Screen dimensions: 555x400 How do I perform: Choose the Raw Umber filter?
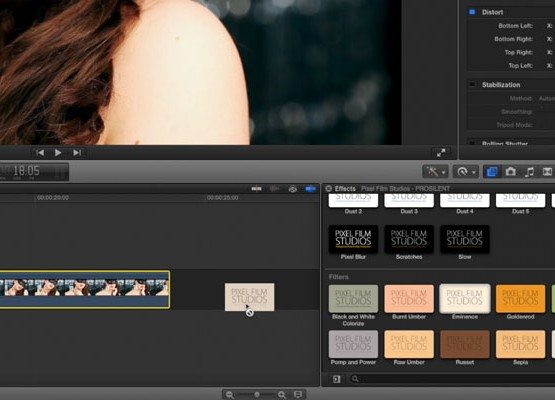pos(409,344)
